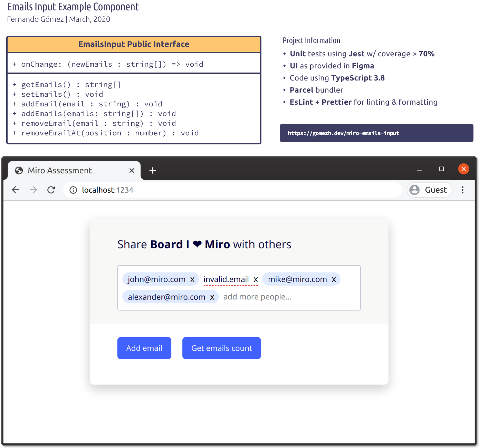The width and height of the screenshot is (479, 448).
Task: Click the browser forward arrow
Action: [33, 190]
